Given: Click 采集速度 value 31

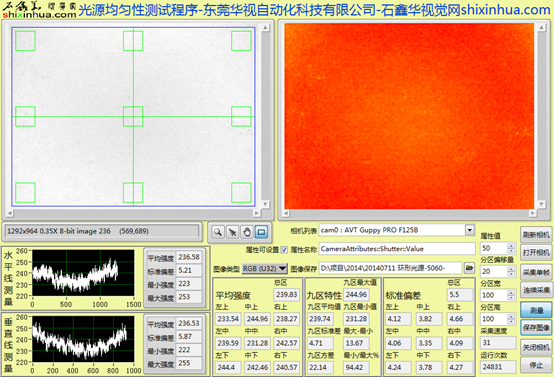Looking at the screenshot, I should coord(498,343).
